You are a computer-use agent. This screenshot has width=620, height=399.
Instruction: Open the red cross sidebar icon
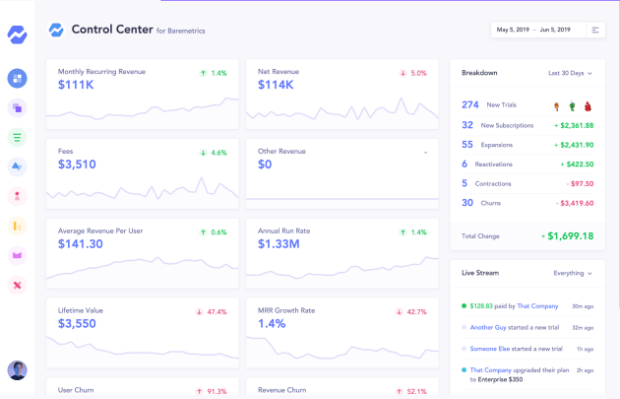[x=17, y=285]
